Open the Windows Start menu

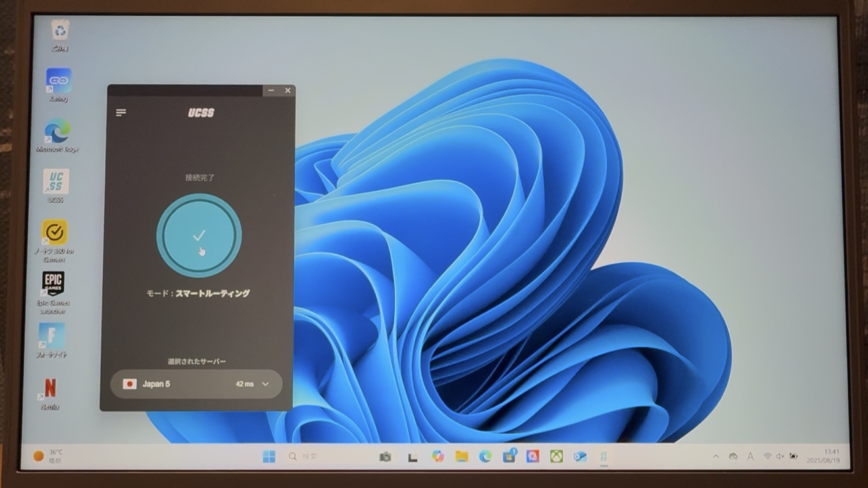point(269,456)
